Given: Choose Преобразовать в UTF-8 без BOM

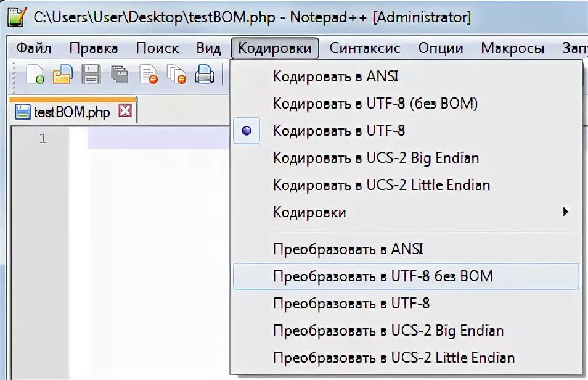Looking at the screenshot, I should coord(406,276).
